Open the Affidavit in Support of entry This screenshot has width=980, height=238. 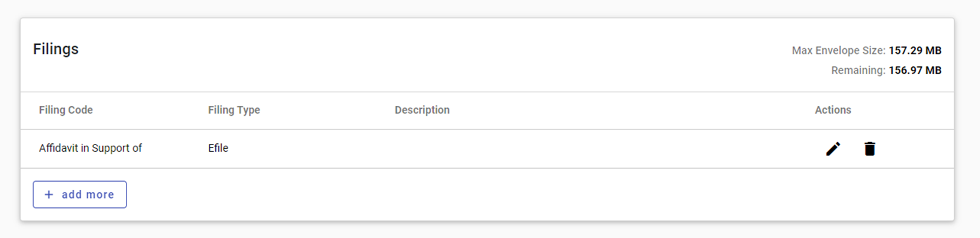(x=91, y=148)
